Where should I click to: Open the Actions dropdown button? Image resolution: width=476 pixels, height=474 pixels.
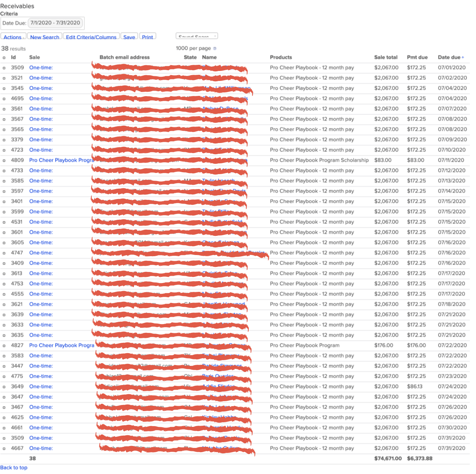click(13, 37)
